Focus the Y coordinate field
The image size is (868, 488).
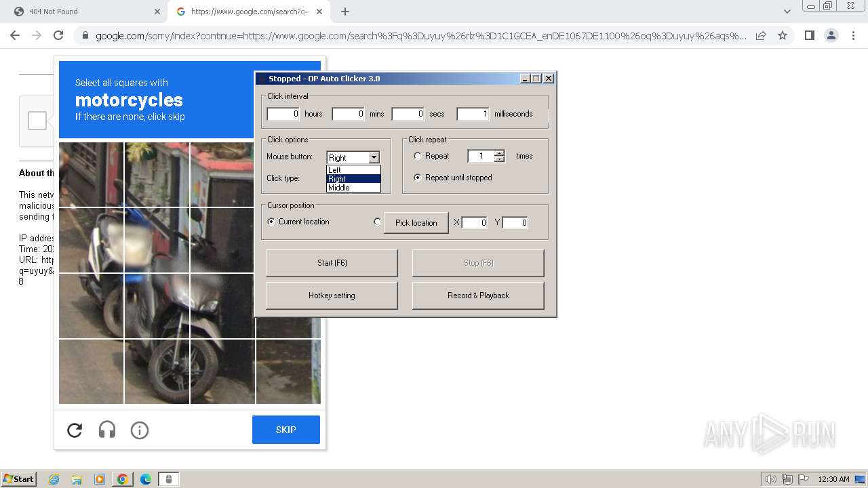515,222
